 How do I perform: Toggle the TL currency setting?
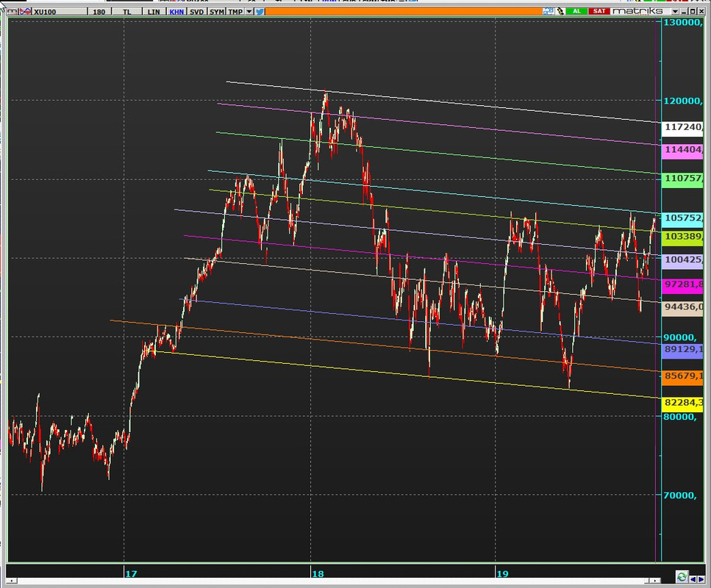coord(126,12)
